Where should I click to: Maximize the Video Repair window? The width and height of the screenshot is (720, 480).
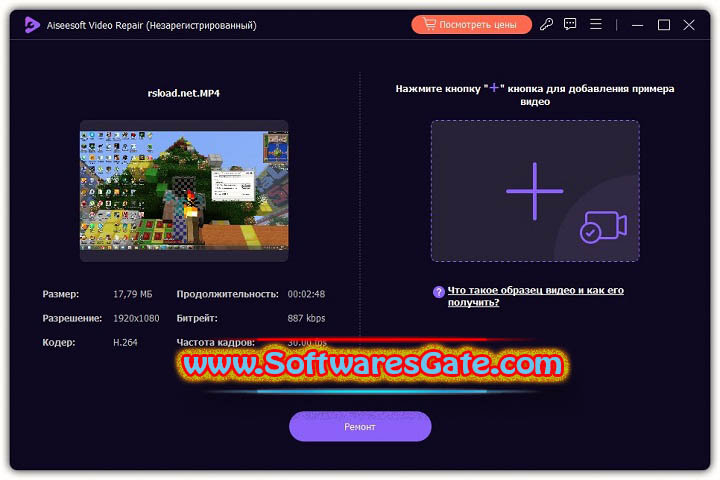pos(664,25)
